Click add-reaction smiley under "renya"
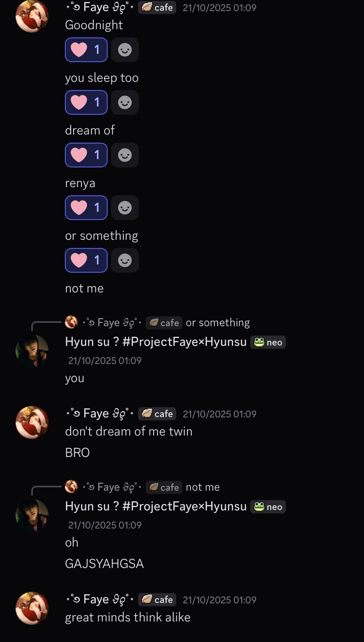Screen dimensions: 364x642 pos(125,208)
